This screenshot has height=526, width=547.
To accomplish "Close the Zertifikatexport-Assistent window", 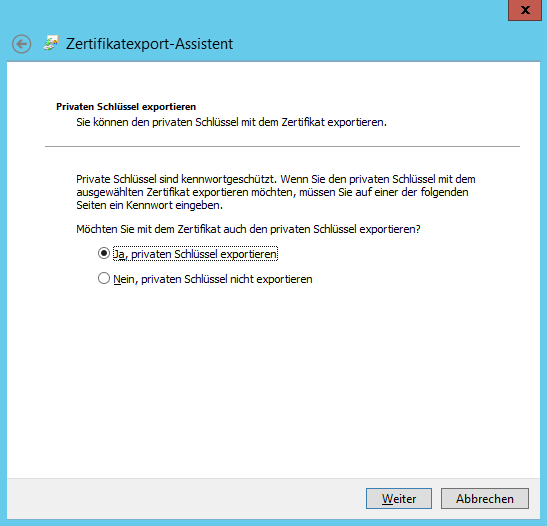I will click(x=525, y=10).
